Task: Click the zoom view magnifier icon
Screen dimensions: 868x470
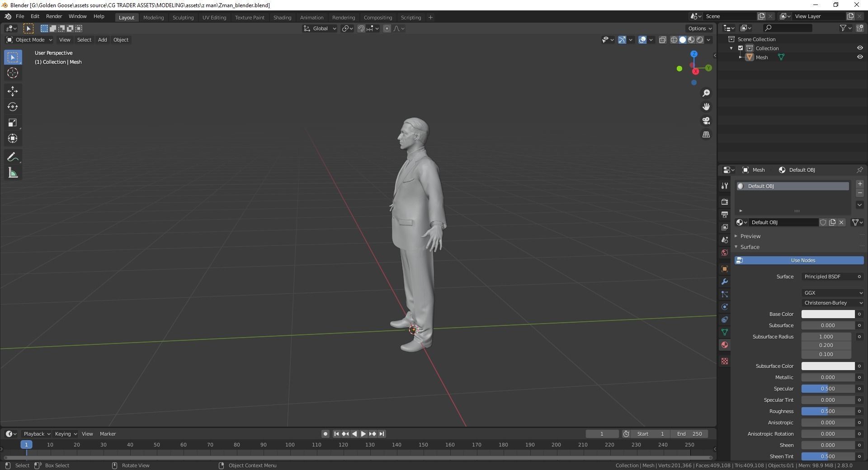Action: (x=706, y=93)
